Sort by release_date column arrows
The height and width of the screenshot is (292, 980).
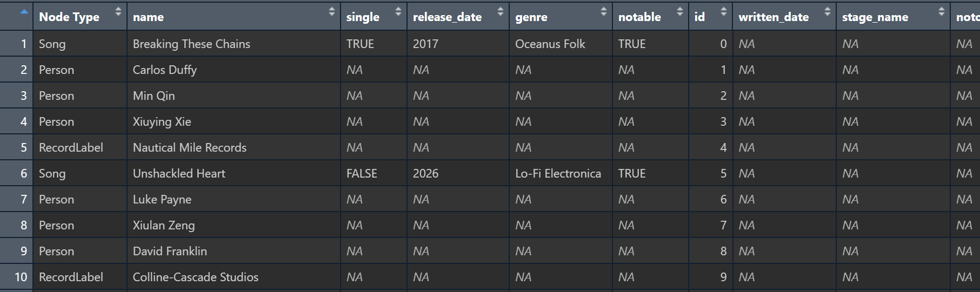(501, 11)
